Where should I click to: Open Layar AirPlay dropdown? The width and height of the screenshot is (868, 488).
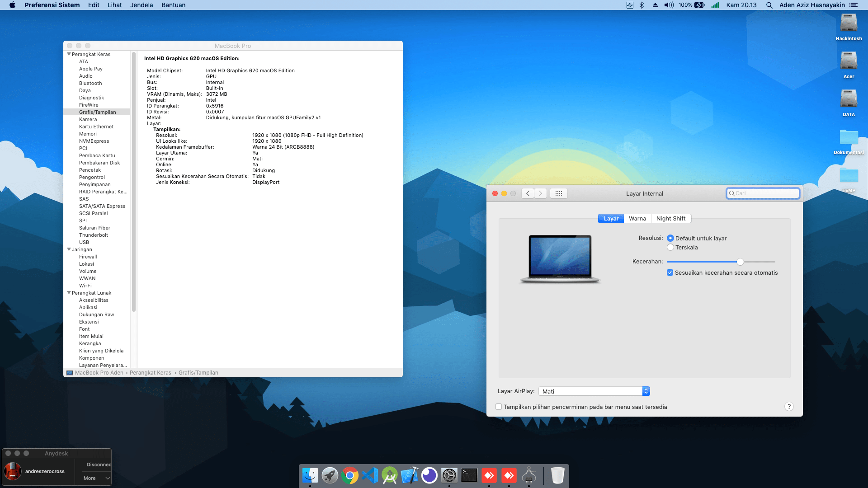[594, 391]
